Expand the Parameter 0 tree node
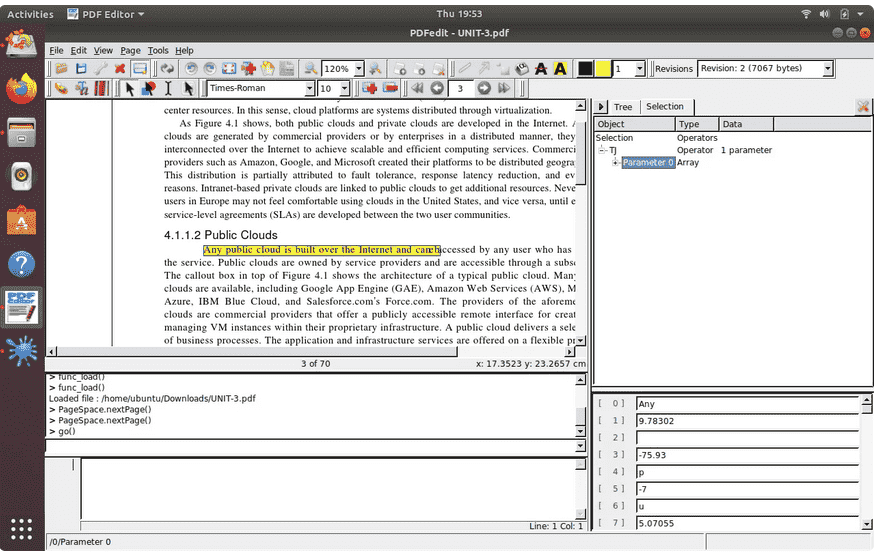The height and width of the screenshot is (553, 878). pyautogui.click(x=616, y=163)
